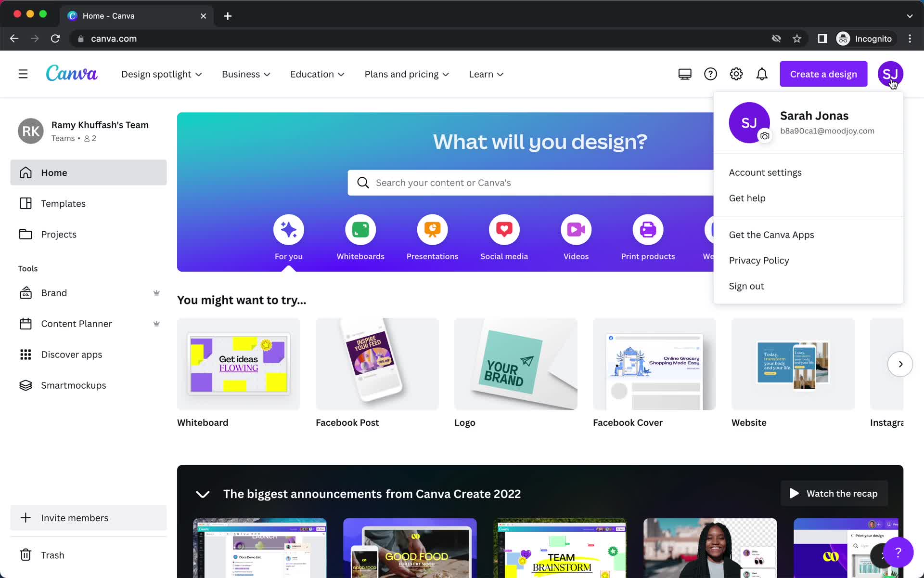
Task: Open the browser side panel icon
Action: (822, 39)
